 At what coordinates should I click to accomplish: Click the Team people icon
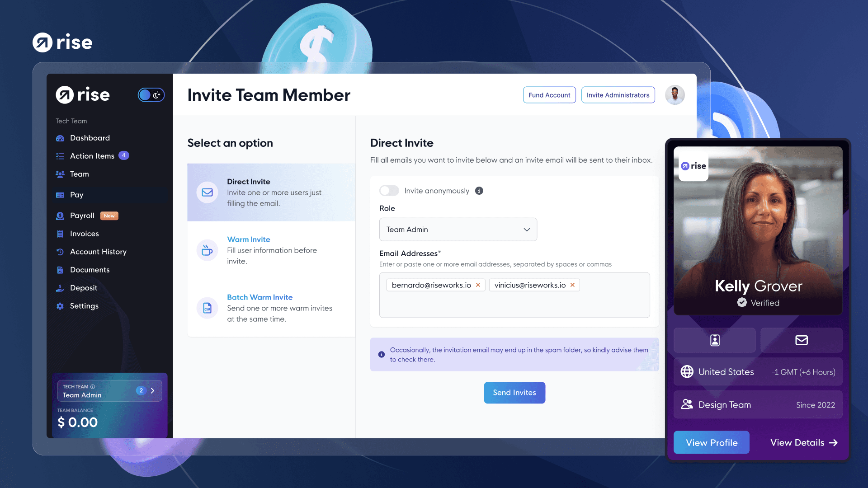click(x=60, y=174)
